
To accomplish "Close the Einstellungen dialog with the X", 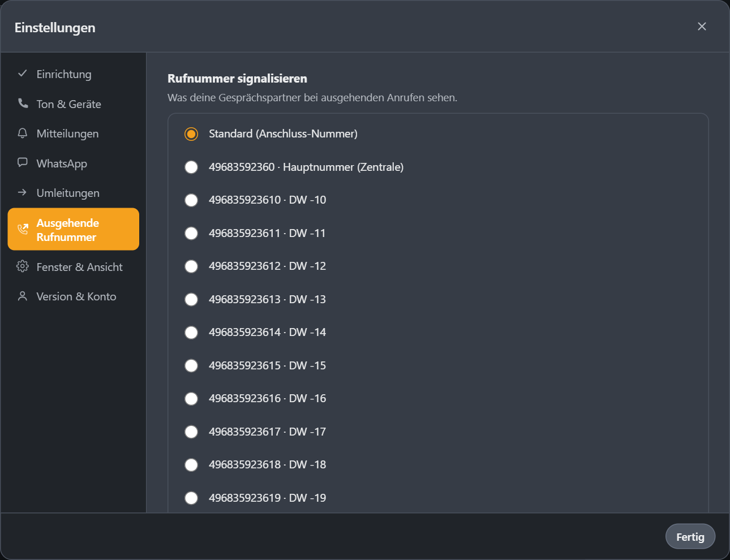I will click(702, 27).
